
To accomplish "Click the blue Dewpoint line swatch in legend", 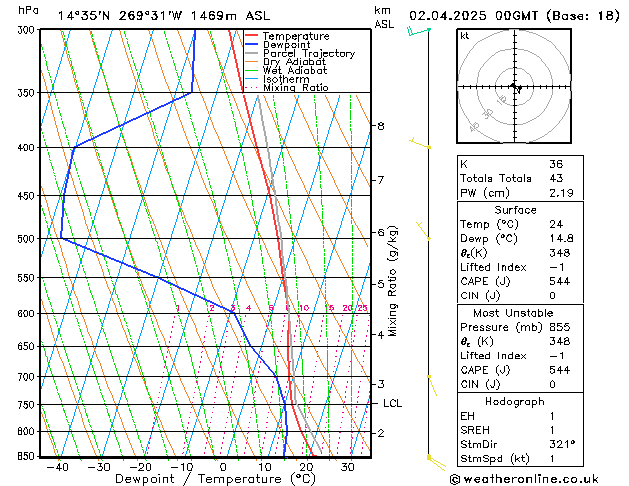I will click(252, 44).
